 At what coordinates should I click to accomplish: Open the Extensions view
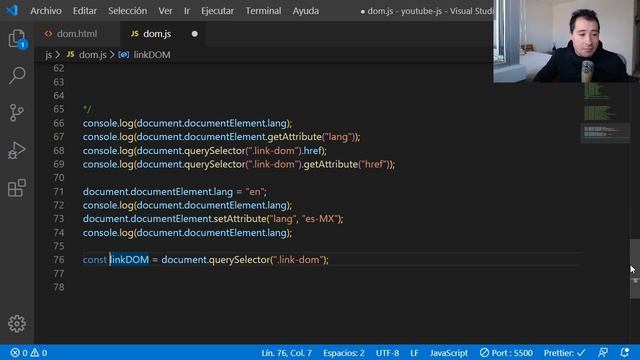(17, 188)
